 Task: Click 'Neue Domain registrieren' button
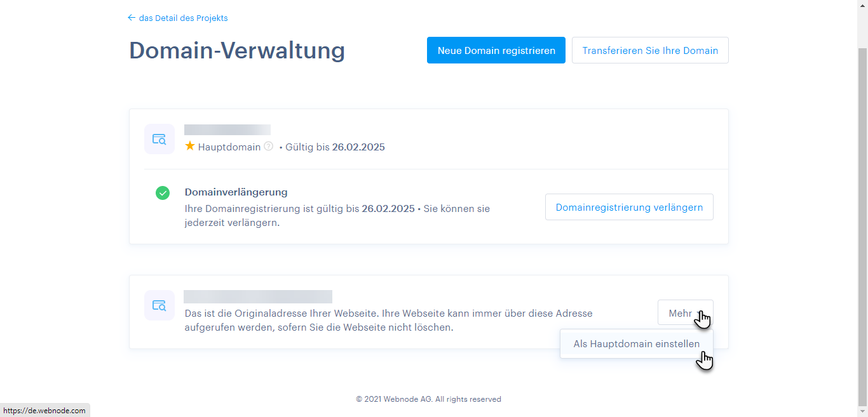pyautogui.click(x=496, y=51)
